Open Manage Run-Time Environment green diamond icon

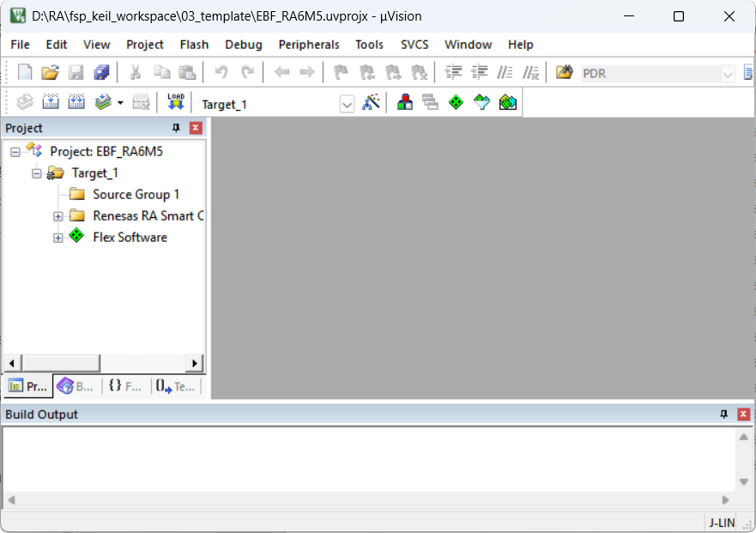456,102
